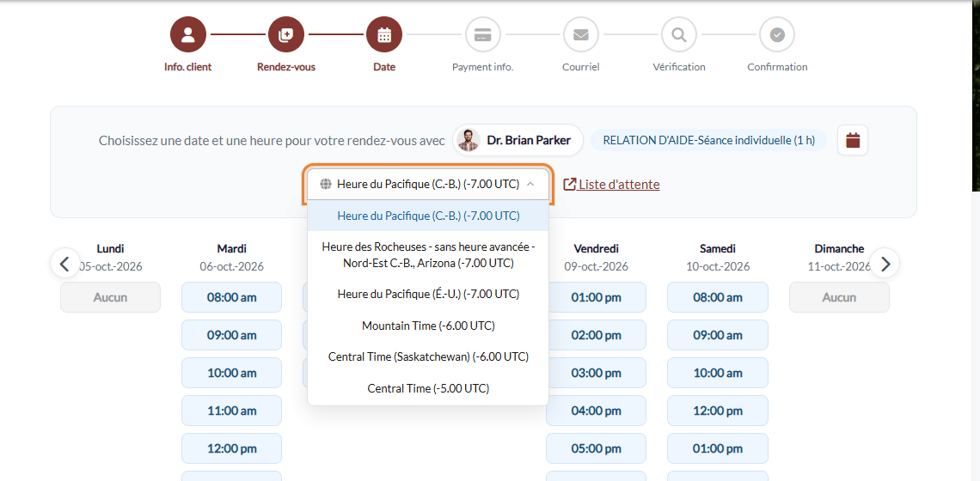The height and width of the screenshot is (481, 980).
Task: Click the globe icon in timezone selector
Action: pyautogui.click(x=325, y=185)
